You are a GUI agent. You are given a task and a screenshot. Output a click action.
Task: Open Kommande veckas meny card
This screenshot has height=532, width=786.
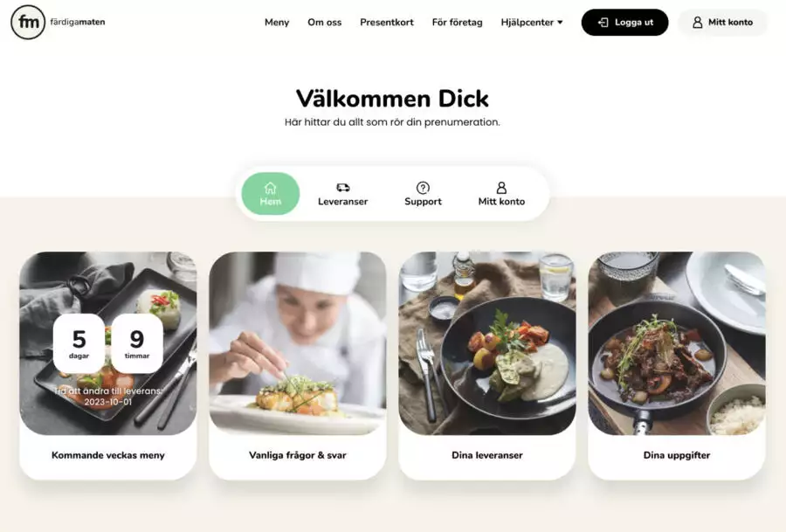[107, 365]
